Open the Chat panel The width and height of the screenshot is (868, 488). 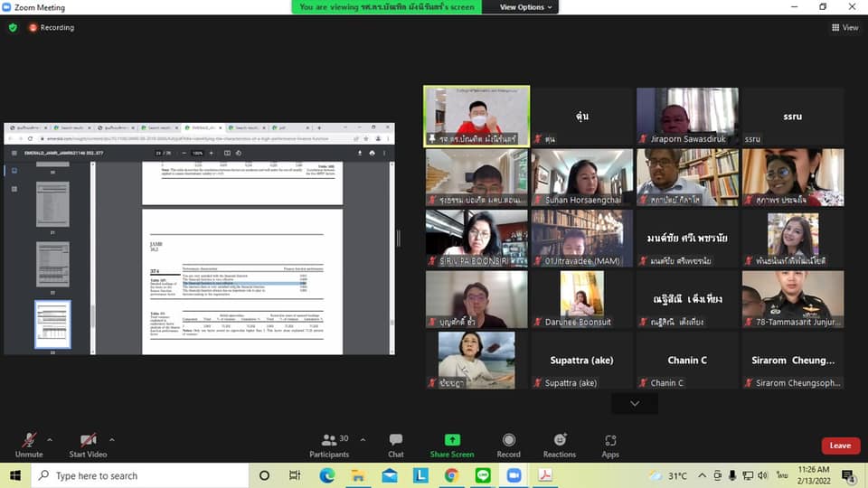tap(396, 445)
